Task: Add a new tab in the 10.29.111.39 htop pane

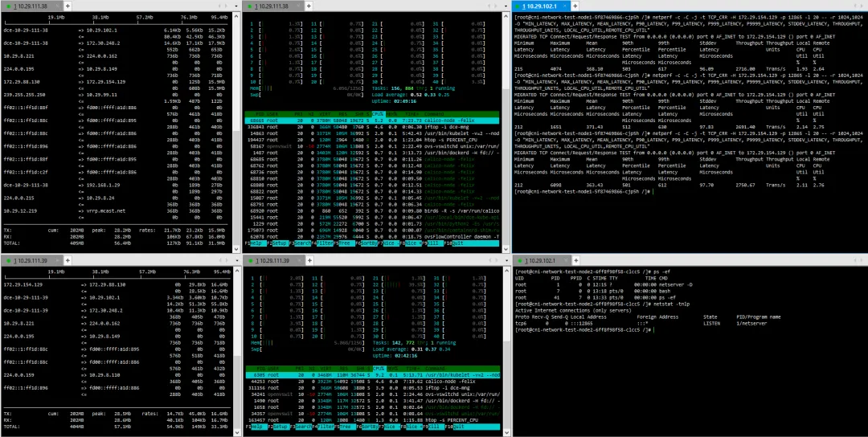Action: [311, 260]
